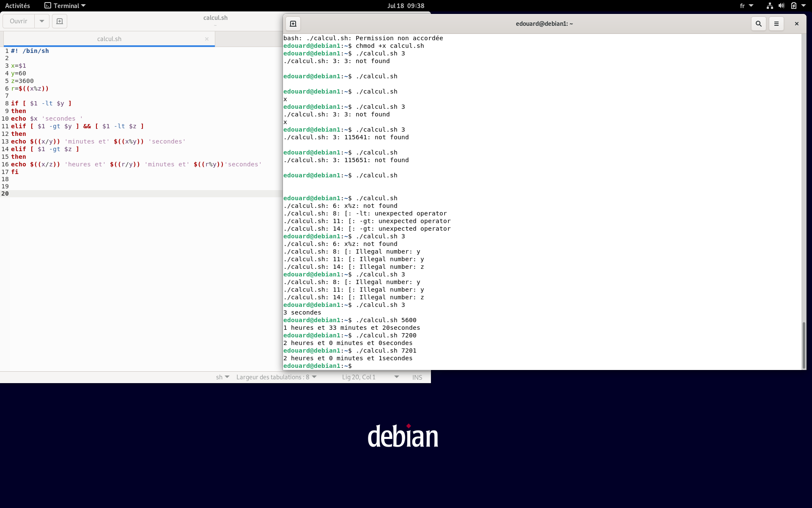Screen dimensions: 812x508
Task: Click the 'chmod +x calcul.sh' command in terminal
Action: tap(390, 46)
